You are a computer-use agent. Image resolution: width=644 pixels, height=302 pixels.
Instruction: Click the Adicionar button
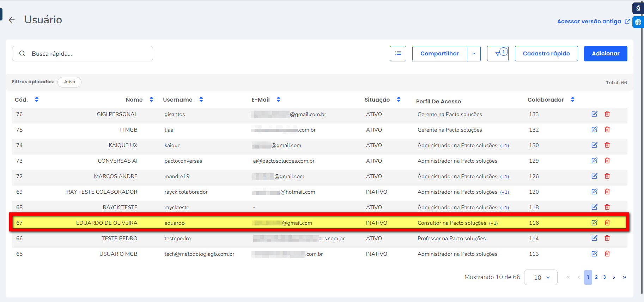click(x=605, y=54)
